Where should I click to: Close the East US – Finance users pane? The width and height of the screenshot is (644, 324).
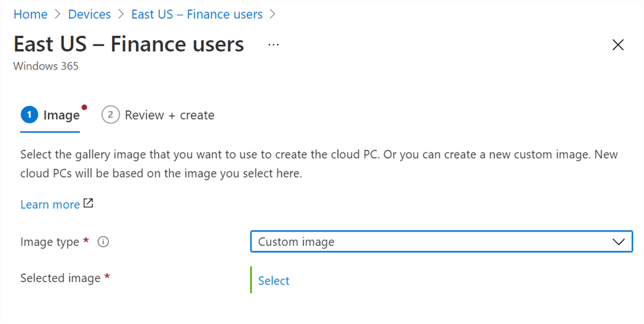click(618, 45)
